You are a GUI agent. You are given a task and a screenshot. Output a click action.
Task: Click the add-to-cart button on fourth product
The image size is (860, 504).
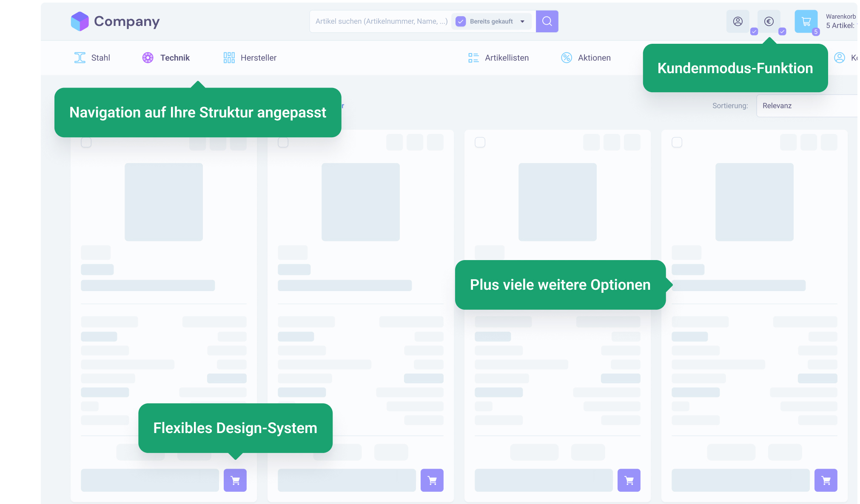(826, 480)
